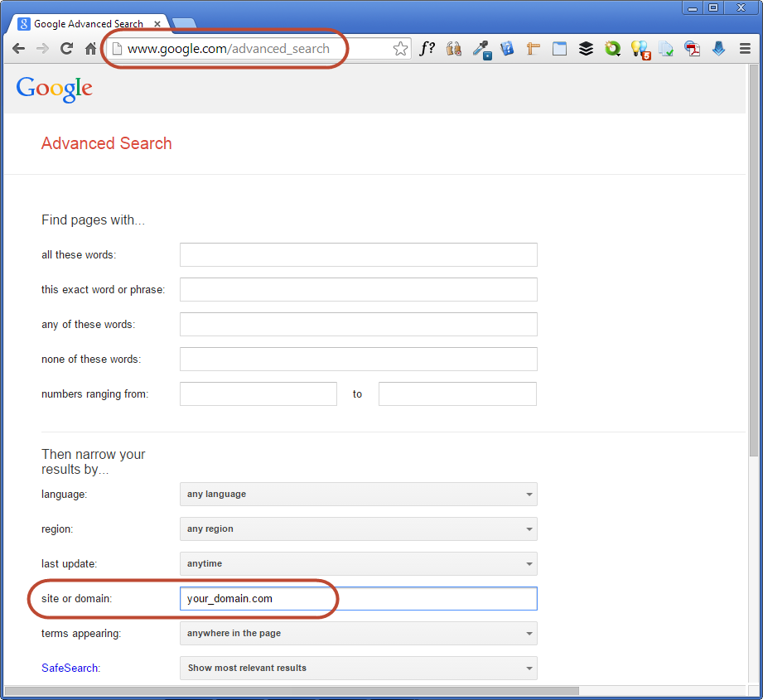Click the green circular ring extension icon
Screen dimensions: 763x700
[x=613, y=48]
